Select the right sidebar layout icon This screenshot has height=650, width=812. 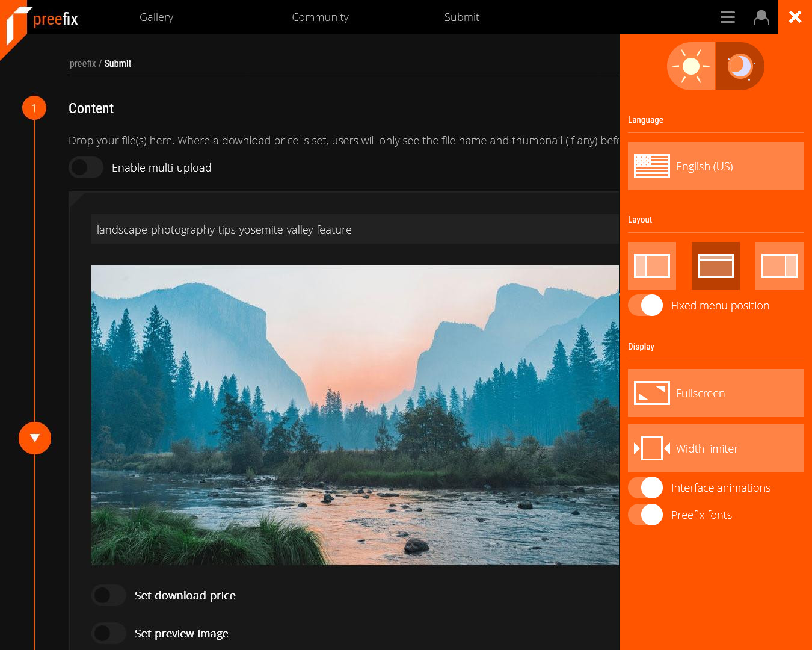point(779,266)
